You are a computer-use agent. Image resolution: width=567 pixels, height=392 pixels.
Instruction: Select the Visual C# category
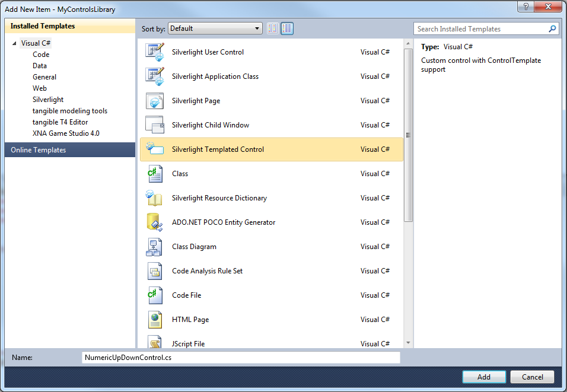tap(36, 43)
